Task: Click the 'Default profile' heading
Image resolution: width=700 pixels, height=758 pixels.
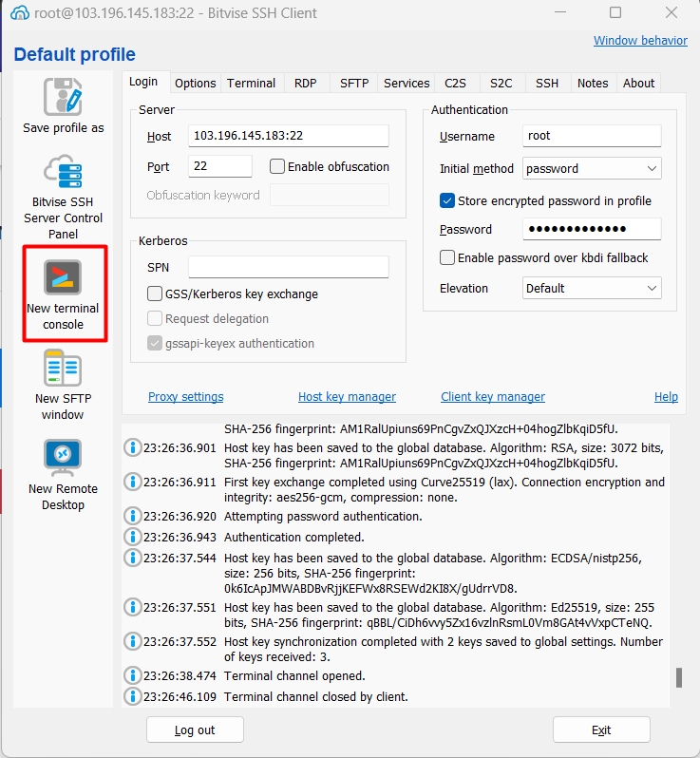Action: pyautogui.click(x=74, y=54)
